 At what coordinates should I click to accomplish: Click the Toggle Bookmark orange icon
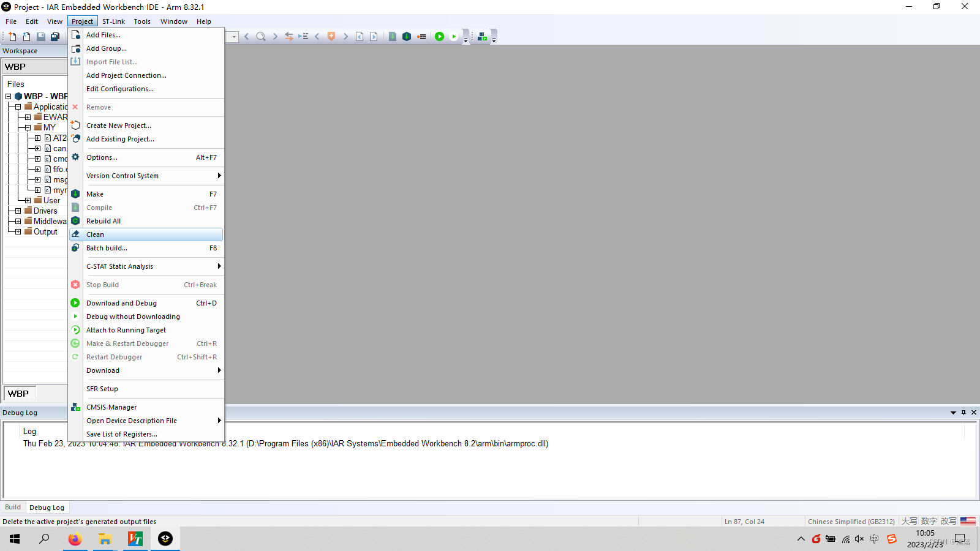(x=331, y=37)
